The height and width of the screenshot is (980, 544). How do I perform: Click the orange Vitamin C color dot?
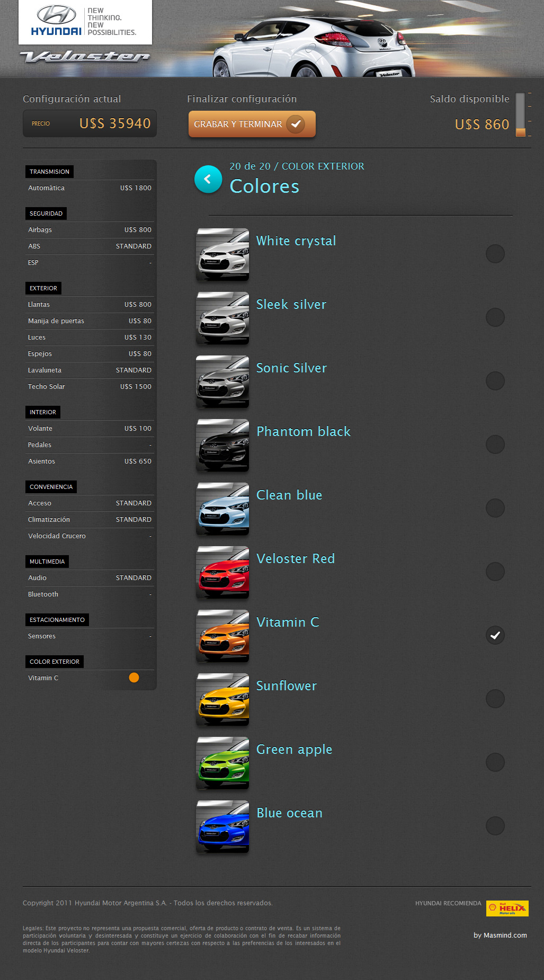point(134,678)
